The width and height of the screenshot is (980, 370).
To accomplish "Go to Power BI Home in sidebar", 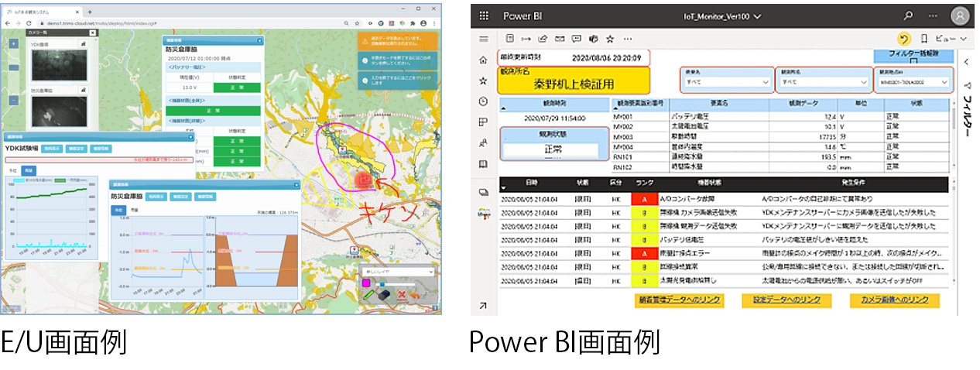I will (484, 60).
